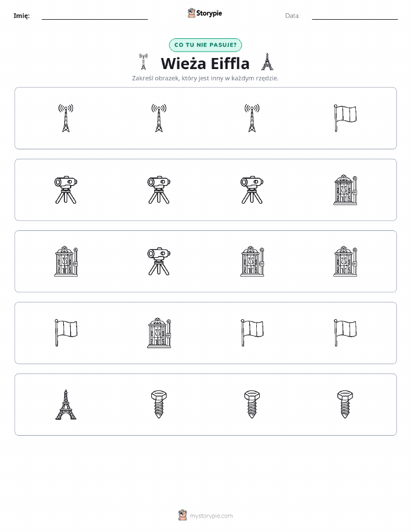
Task: Click the rightmost elevator icon in the third row
Action: point(345,261)
